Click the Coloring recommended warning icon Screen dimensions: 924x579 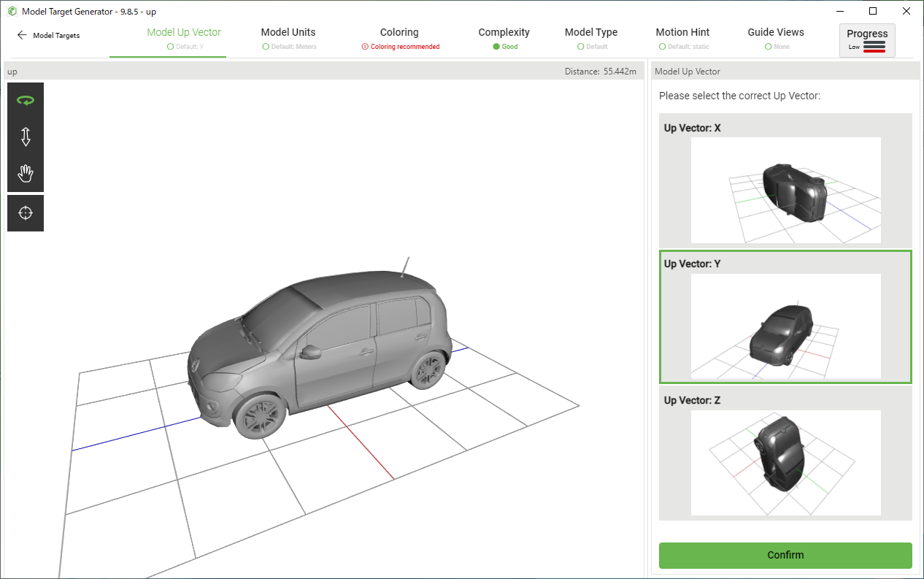point(365,47)
